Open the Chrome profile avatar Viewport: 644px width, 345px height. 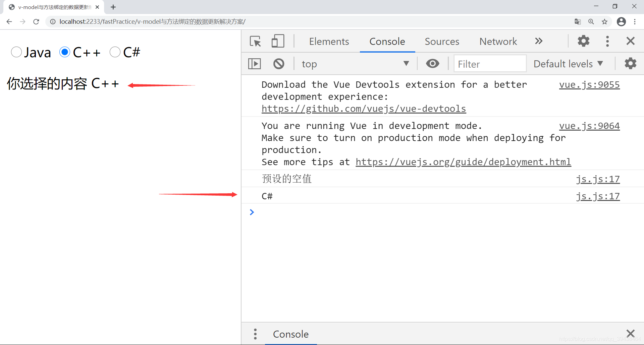tap(621, 22)
